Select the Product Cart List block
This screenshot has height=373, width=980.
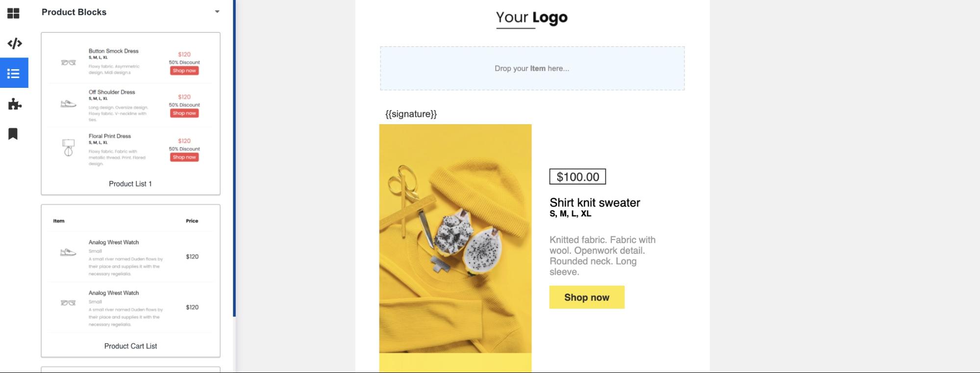(130, 346)
